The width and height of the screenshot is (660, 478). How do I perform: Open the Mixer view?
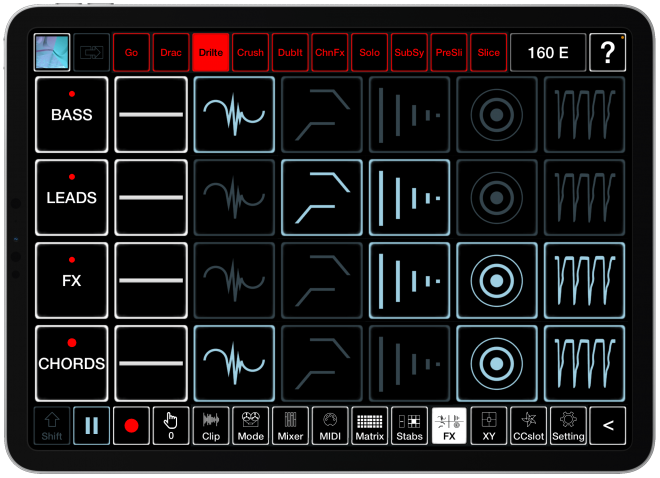(x=290, y=425)
